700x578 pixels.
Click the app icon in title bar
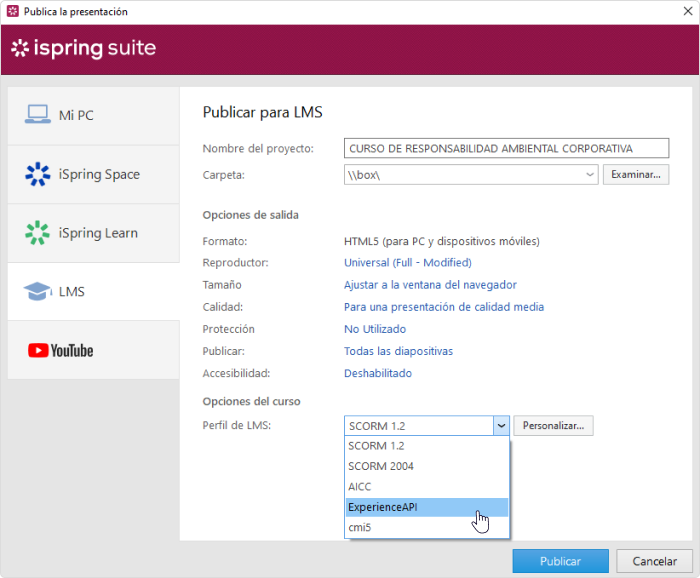(x=12, y=11)
